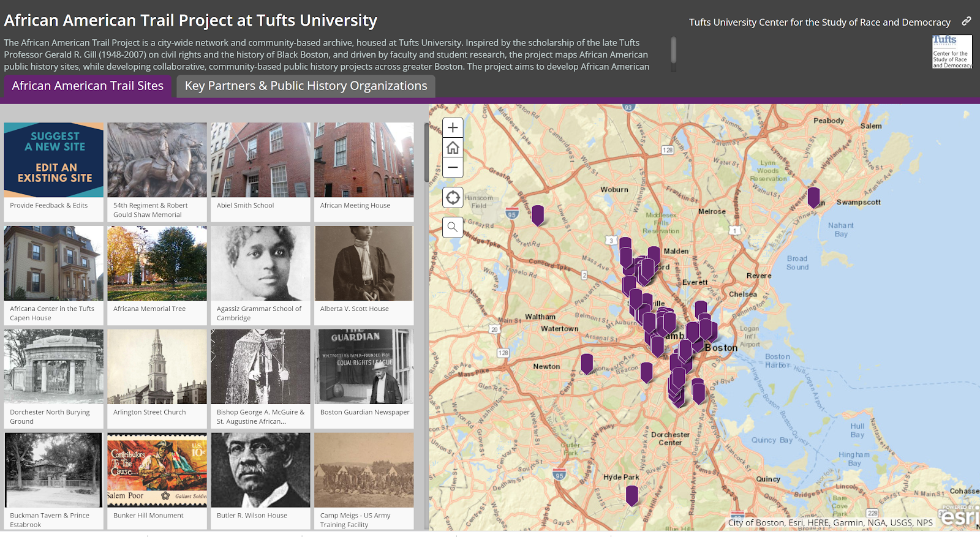Find my current location on map
This screenshot has height=537, width=980.
click(x=453, y=198)
